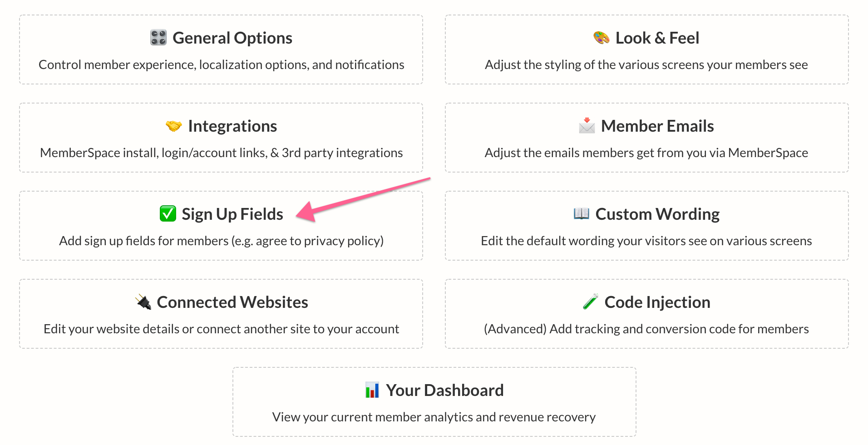Viewport: 868px width, 445px height.
Task: Click the Your Dashboard bar chart icon
Action: click(372, 390)
